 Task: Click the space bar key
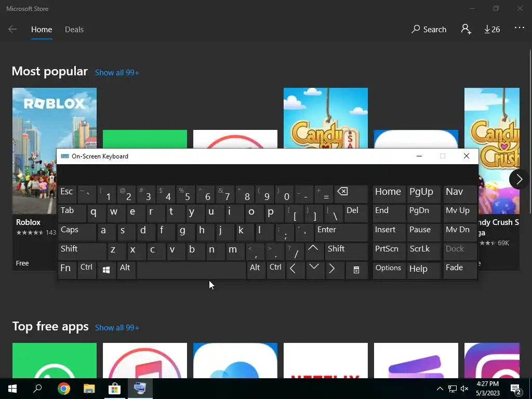click(x=191, y=270)
